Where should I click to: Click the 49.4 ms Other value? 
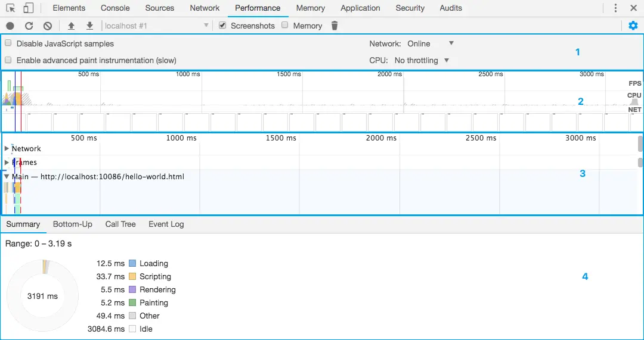point(111,316)
